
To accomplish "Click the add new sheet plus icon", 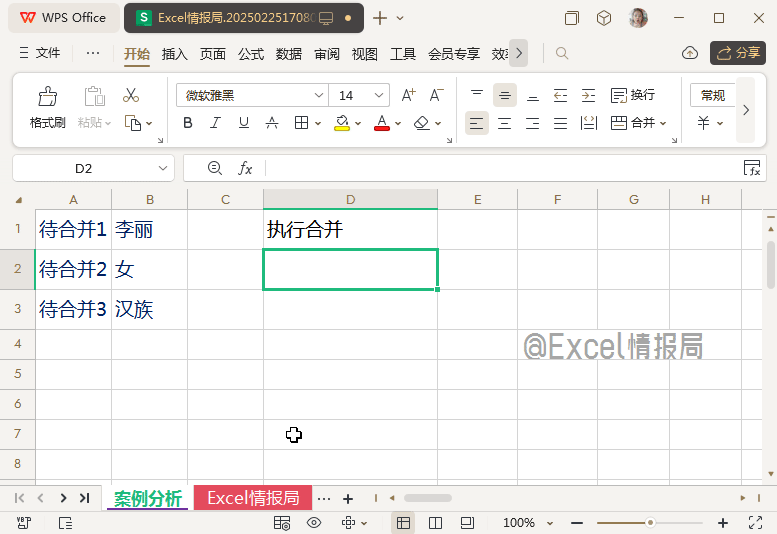I will (348, 498).
